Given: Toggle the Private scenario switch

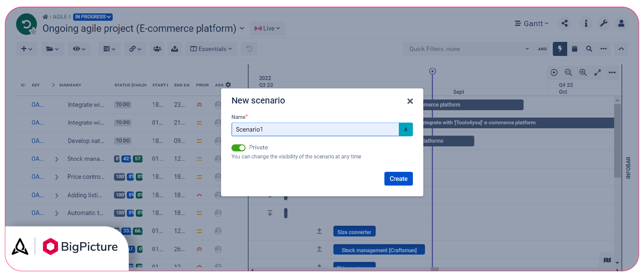Looking at the screenshot, I should tap(238, 148).
